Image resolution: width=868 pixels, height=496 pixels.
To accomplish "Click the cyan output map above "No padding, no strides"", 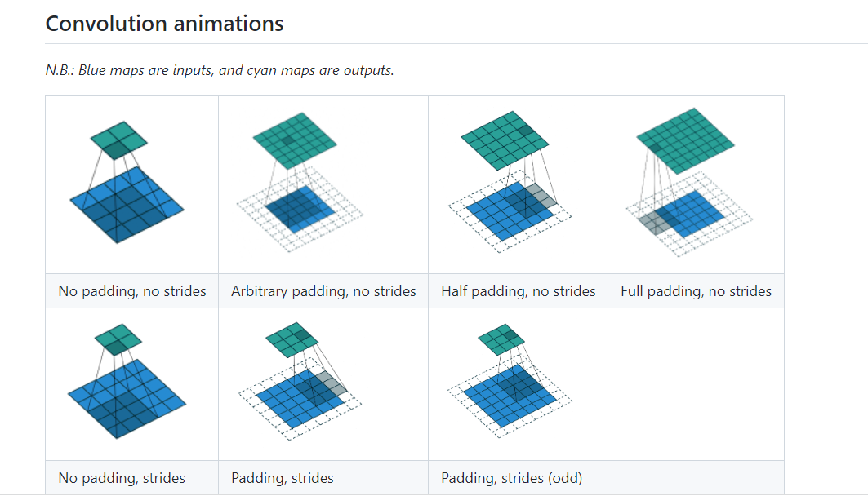I will pos(119,139).
